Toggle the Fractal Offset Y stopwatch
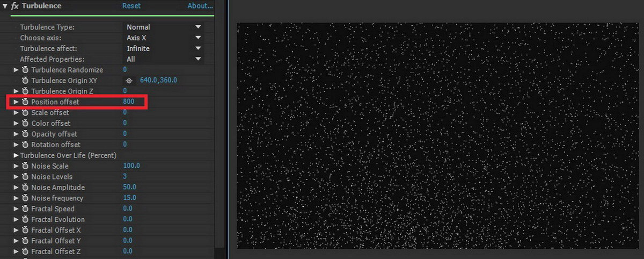 (x=25, y=241)
